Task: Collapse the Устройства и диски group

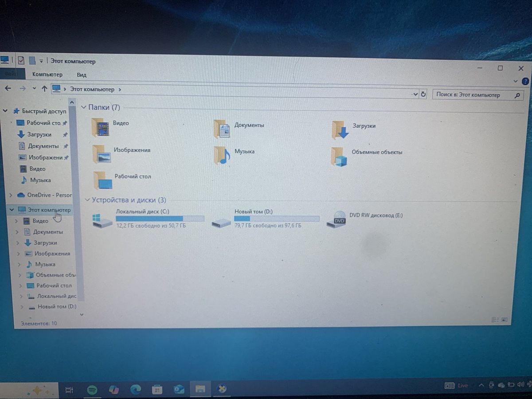Action: pos(87,200)
